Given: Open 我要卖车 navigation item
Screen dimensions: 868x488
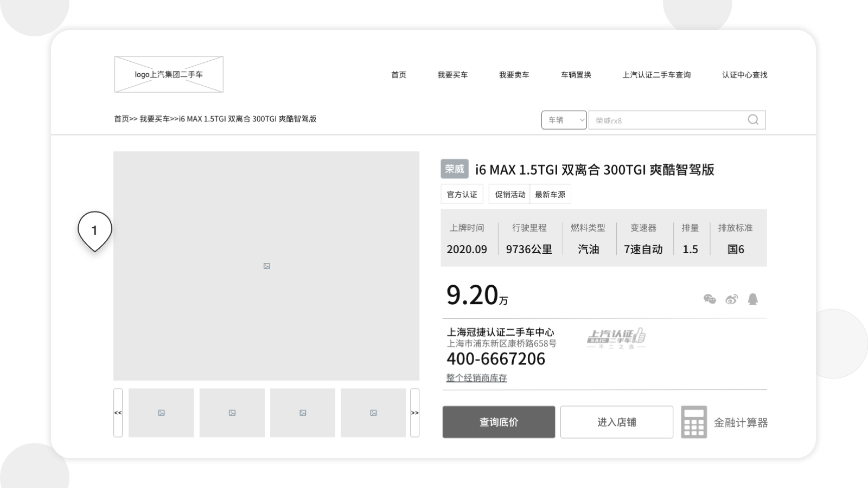Looking at the screenshot, I should (514, 75).
